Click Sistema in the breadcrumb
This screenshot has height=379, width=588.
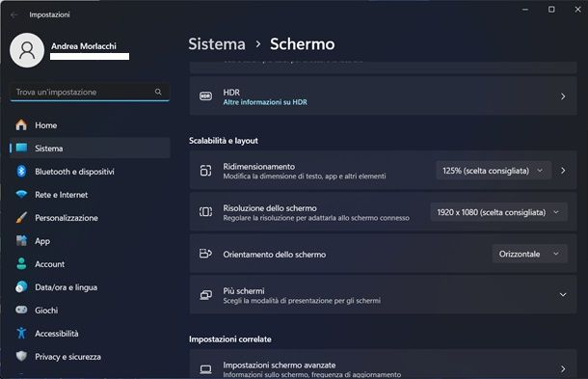[x=217, y=44]
